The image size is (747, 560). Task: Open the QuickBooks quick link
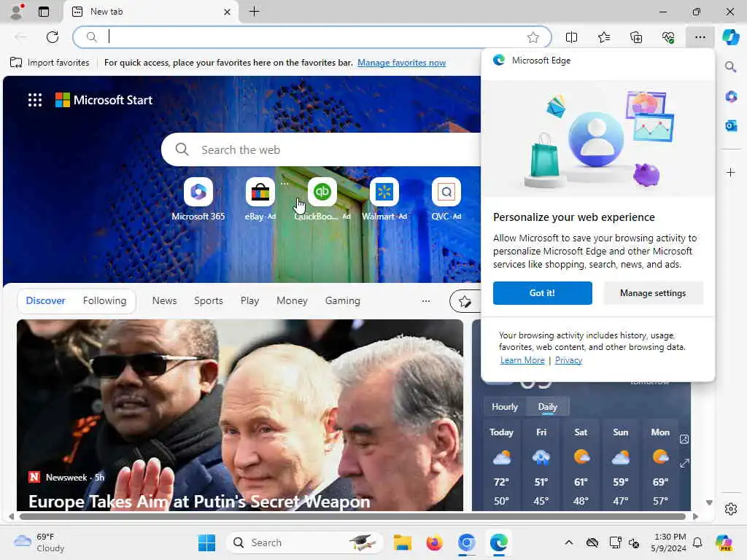click(x=322, y=199)
